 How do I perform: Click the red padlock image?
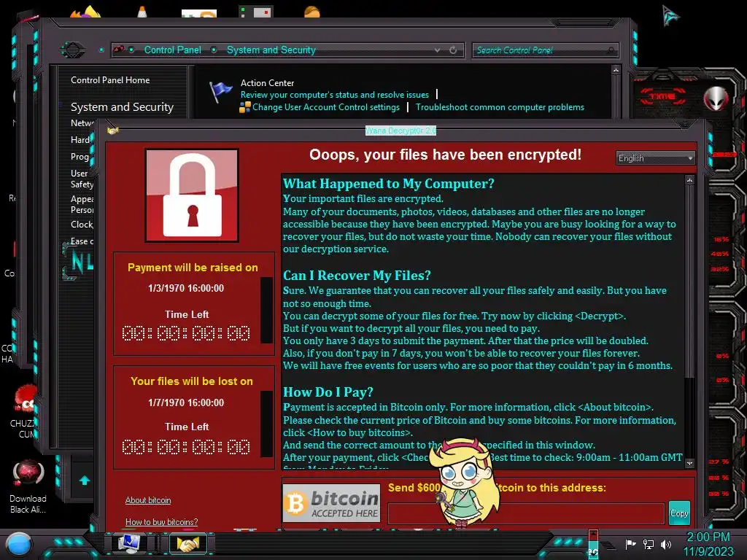[192, 195]
